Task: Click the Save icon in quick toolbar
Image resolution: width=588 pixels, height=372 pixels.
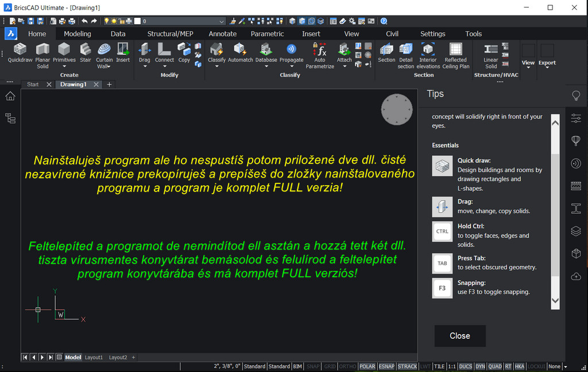Action: tap(31, 21)
